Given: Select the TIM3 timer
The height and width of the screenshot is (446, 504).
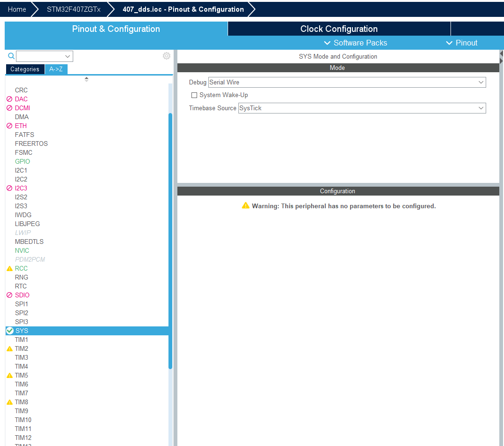Looking at the screenshot, I should [x=22, y=358].
